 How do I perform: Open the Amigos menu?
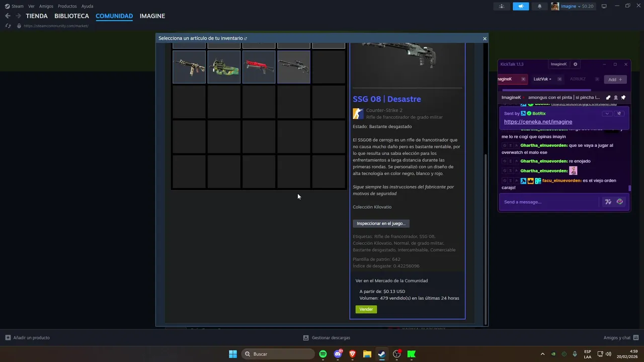[46, 6]
